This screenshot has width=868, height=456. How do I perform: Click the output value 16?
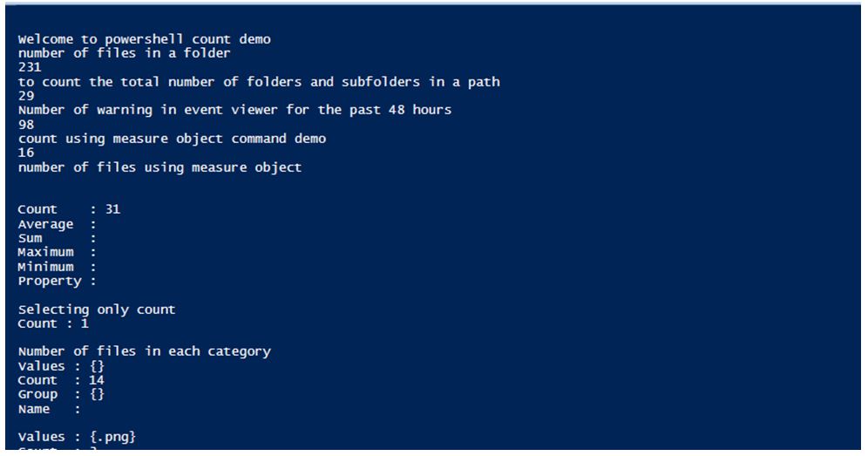25,153
